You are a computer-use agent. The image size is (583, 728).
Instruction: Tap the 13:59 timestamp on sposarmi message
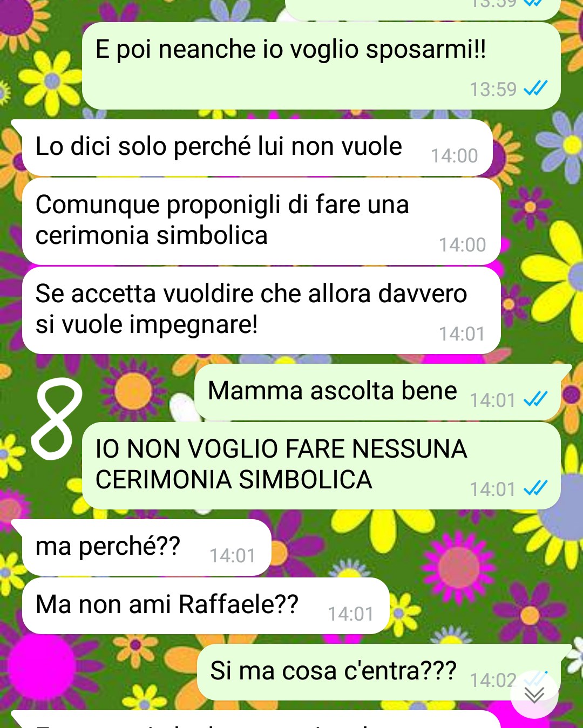pyautogui.click(x=493, y=89)
